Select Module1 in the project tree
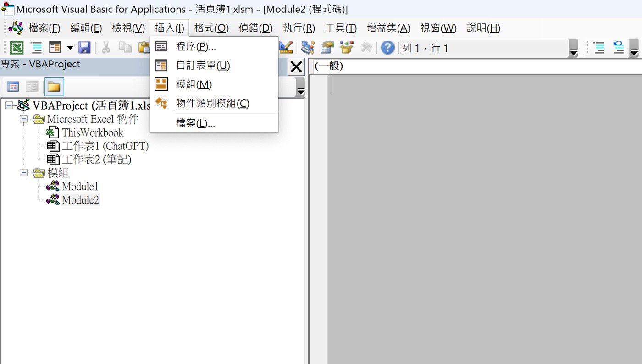The height and width of the screenshot is (364, 642). click(x=80, y=187)
